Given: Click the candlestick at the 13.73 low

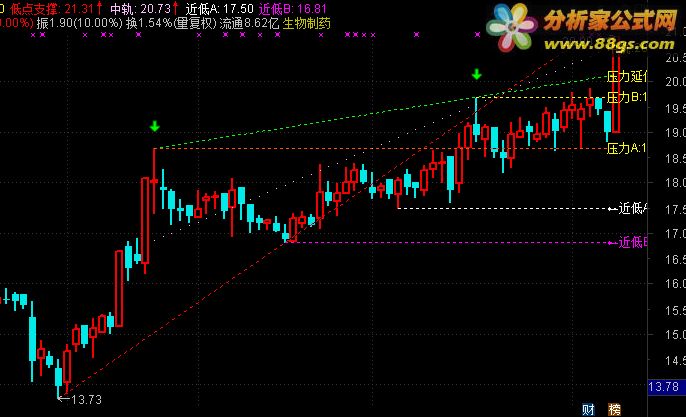Looking at the screenshot, I should (58, 378).
